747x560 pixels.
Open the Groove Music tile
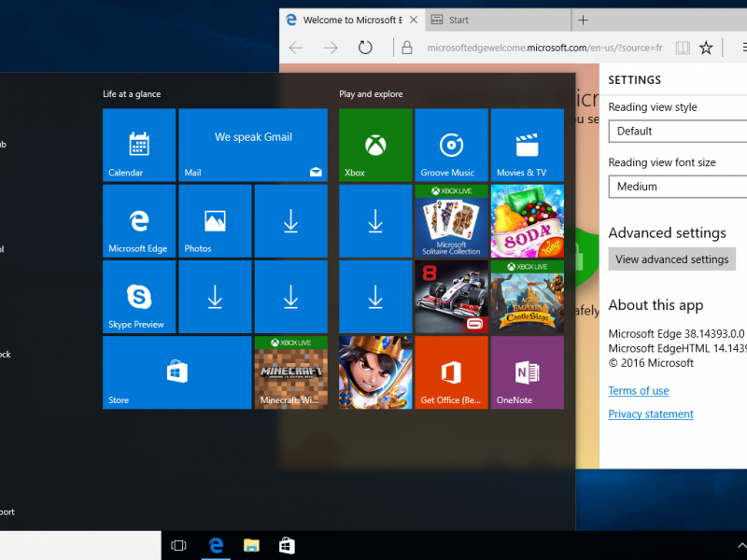pyautogui.click(x=452, y=145)
